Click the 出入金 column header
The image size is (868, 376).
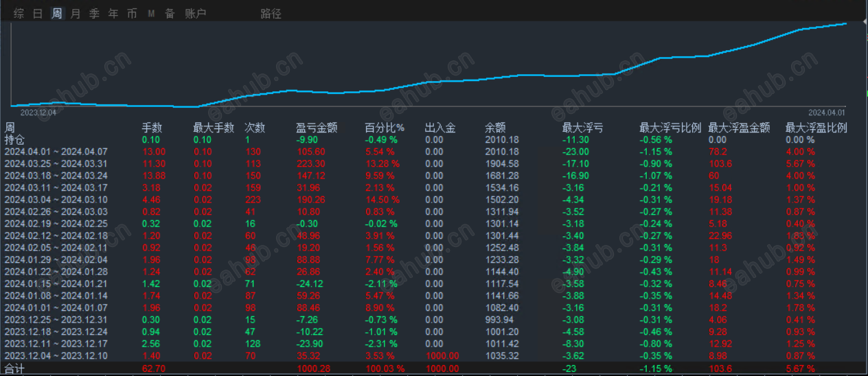point(440,128)
